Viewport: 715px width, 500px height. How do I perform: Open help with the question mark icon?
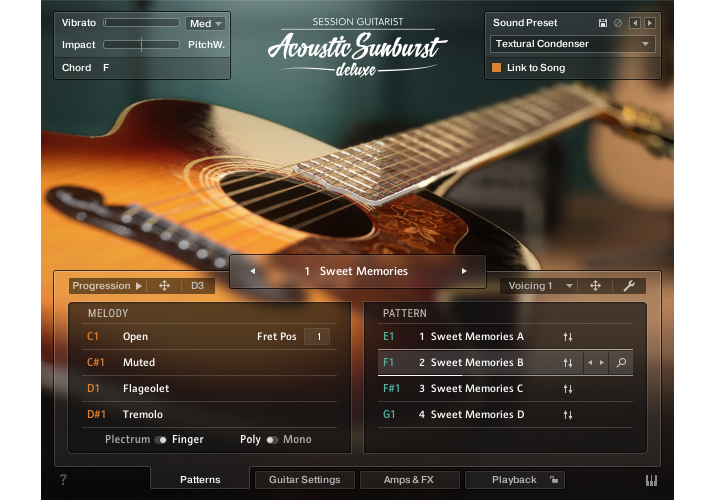coord(63,479)
